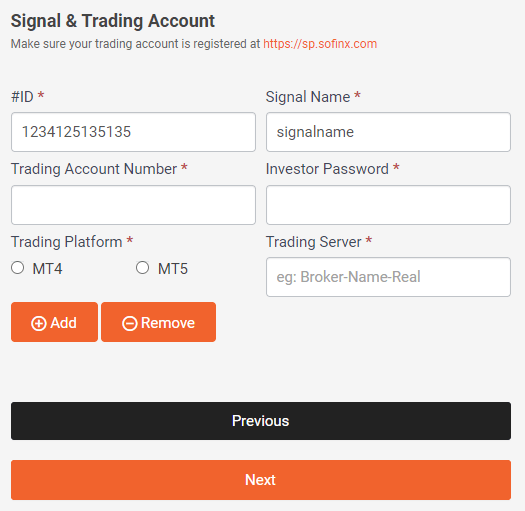Select the MT4 radio button

coord(17,268)
